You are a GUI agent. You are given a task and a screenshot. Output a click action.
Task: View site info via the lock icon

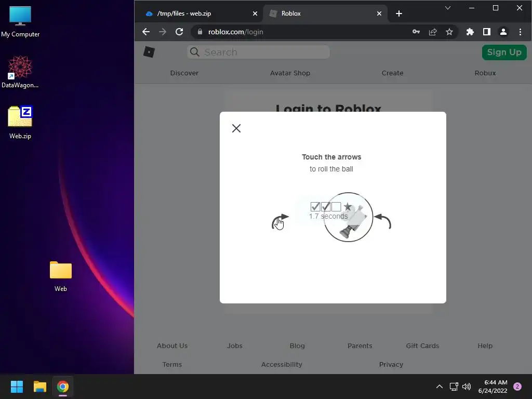200,32
